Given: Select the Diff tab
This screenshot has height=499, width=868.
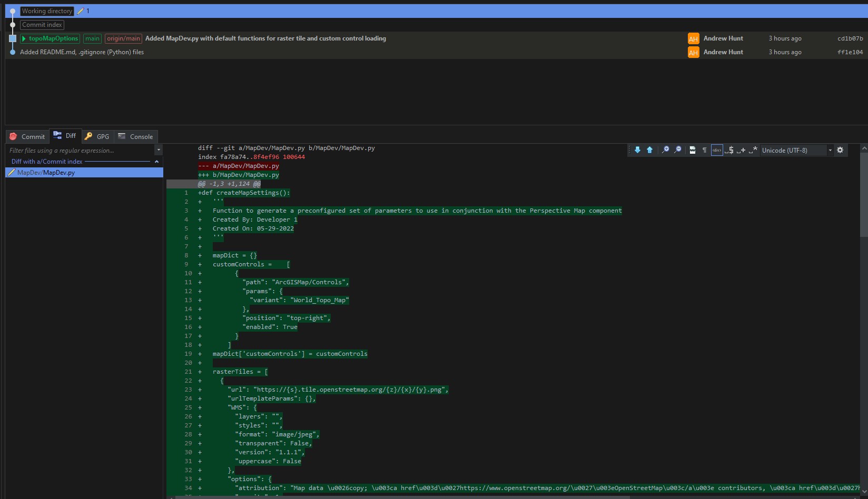Looking at the screenshot, I should pyautogui.click(x=65, y=136).
